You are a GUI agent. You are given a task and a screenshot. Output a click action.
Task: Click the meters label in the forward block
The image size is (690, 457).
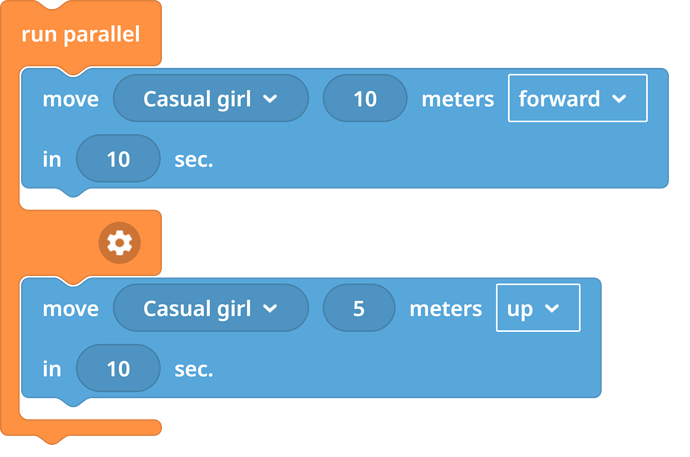tap(457, 99)
